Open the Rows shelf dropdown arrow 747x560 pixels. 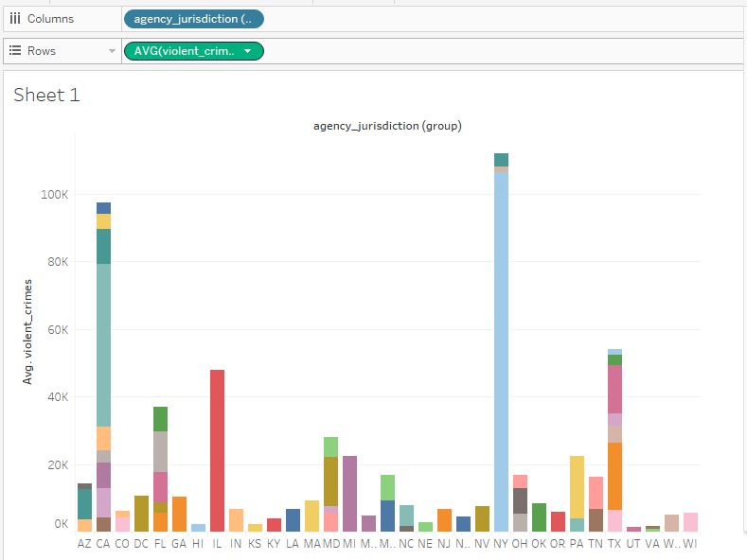pos(113,51)
